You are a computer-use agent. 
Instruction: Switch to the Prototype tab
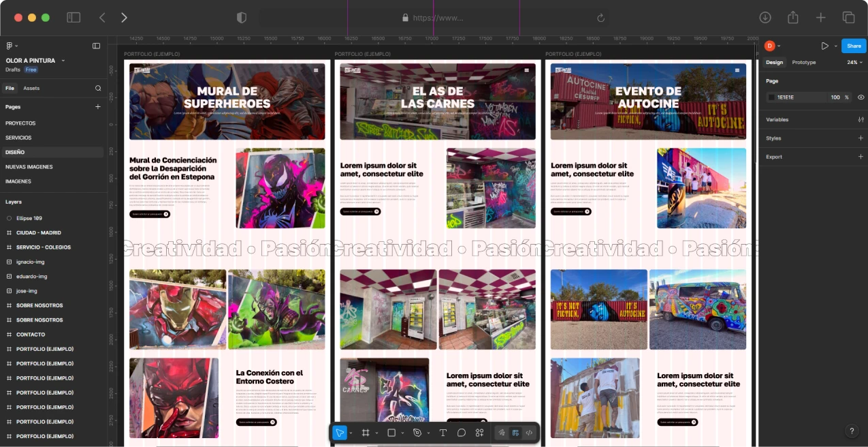click(x=803, y=63)
